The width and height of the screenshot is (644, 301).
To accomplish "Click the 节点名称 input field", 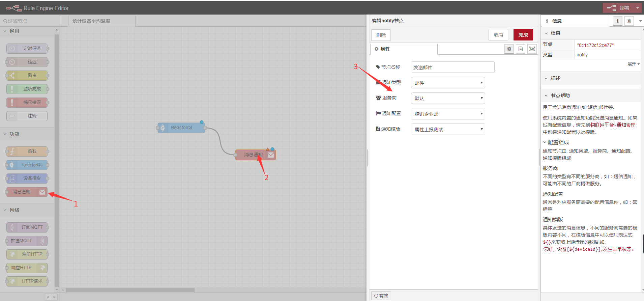I will 452,67.
